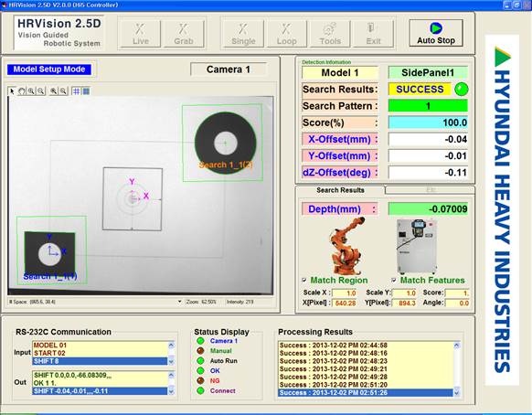Select the Success 02:44:58 result row
Screen dimensions: 532x415
pyautogui.click(x=366, y=346)
